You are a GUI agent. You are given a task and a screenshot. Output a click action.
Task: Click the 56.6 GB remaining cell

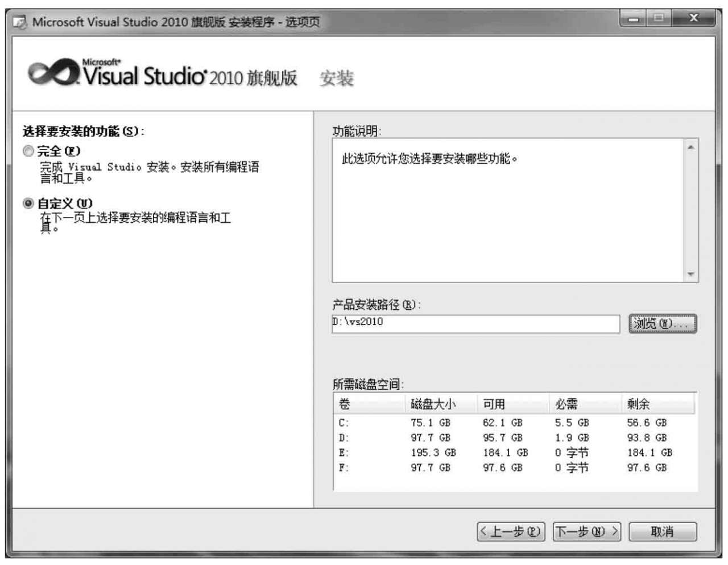pos(647,423)
